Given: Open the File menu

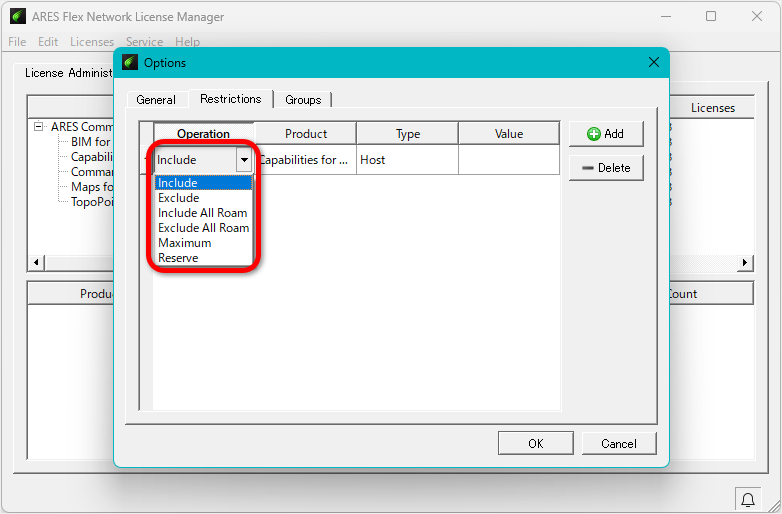Looking at the screenshot, I should pyautogui.click(x=17, y=42).
